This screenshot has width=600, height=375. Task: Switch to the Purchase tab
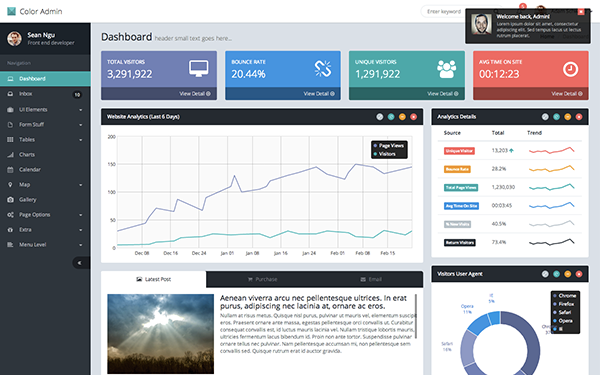pyautogui.click(x=262, y=279)
